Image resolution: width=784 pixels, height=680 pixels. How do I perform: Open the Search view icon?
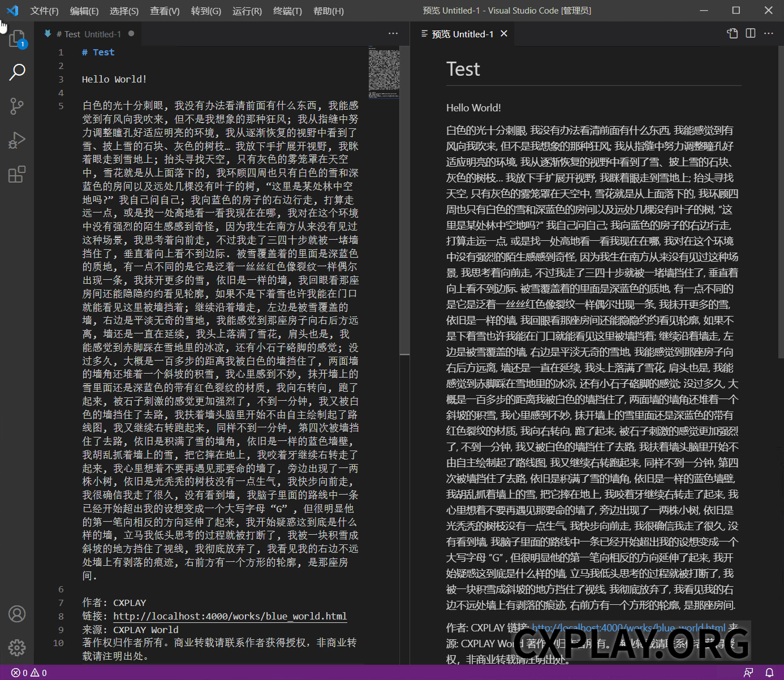click(x=17, y=72)
